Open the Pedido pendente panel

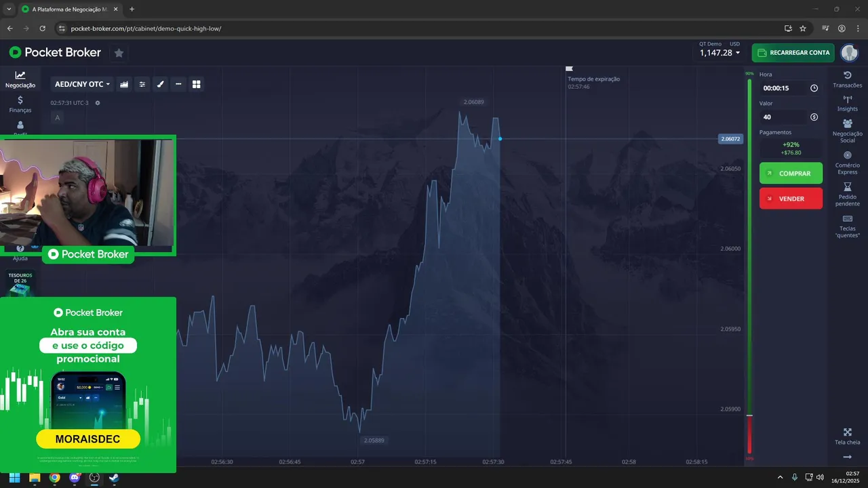tap(847, 195)
